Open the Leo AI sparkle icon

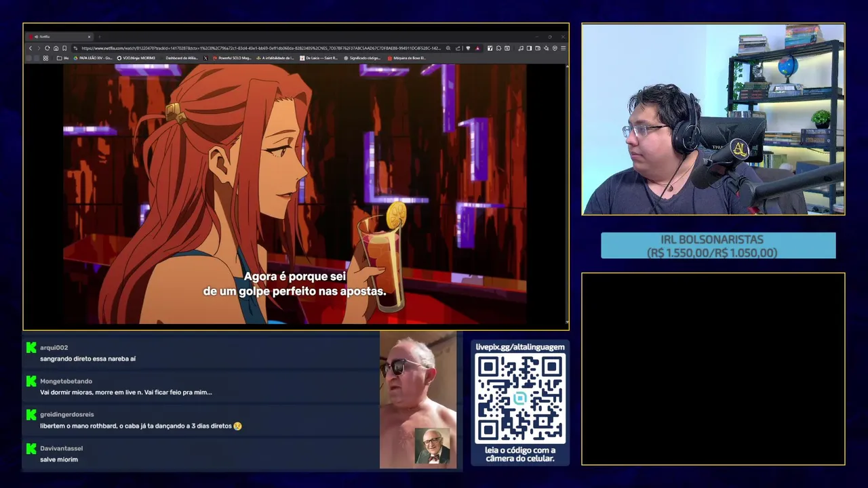547,48
